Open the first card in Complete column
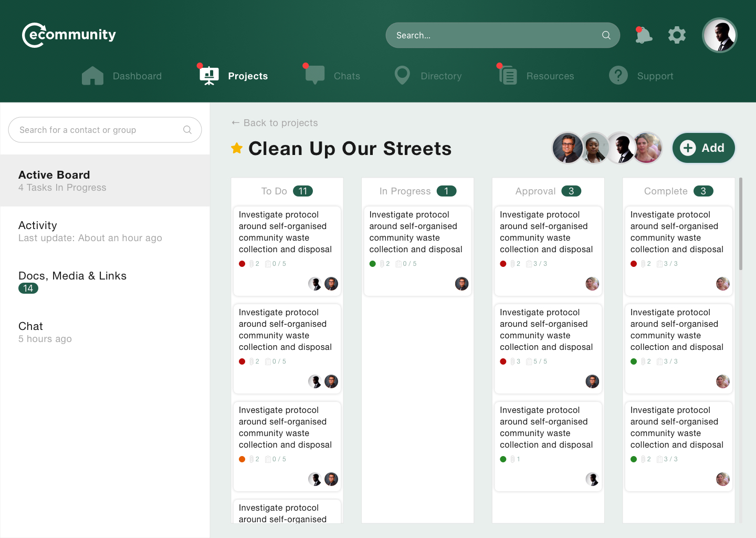Image resolution: width=756 pixels, height=538 pixels. [x=678, y=232]
